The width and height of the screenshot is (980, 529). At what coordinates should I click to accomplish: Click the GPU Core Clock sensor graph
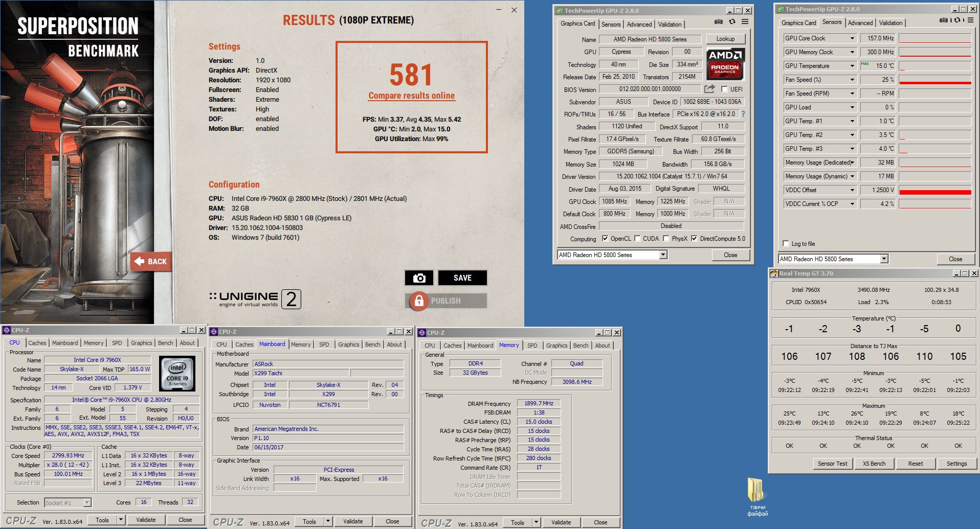pos(935,38)
